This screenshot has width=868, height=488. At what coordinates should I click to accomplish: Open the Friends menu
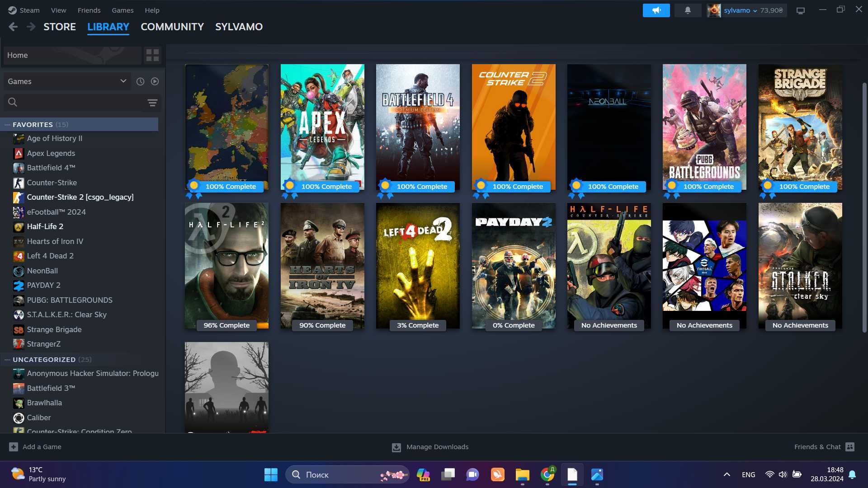pos(89,10)
